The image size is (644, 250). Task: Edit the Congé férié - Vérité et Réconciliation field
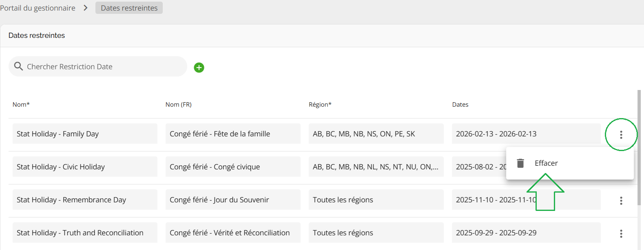pyautogui.click(x=233, y=233)
